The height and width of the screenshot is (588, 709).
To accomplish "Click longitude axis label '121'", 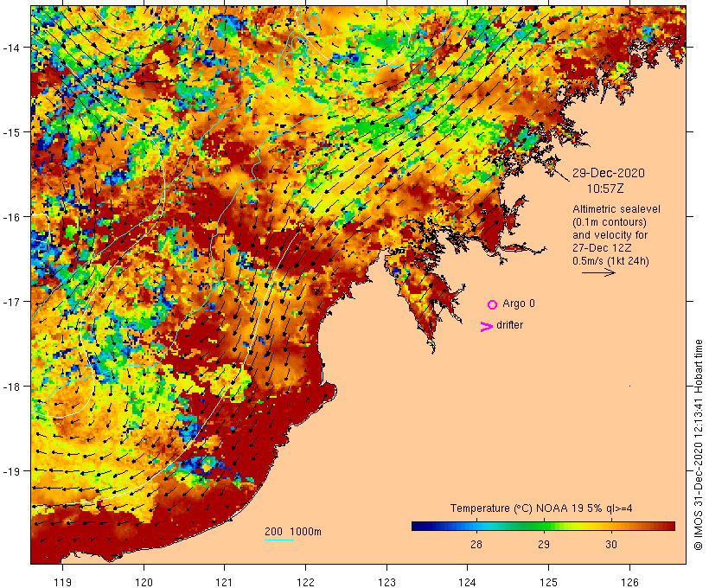I will tap(224, 582).
